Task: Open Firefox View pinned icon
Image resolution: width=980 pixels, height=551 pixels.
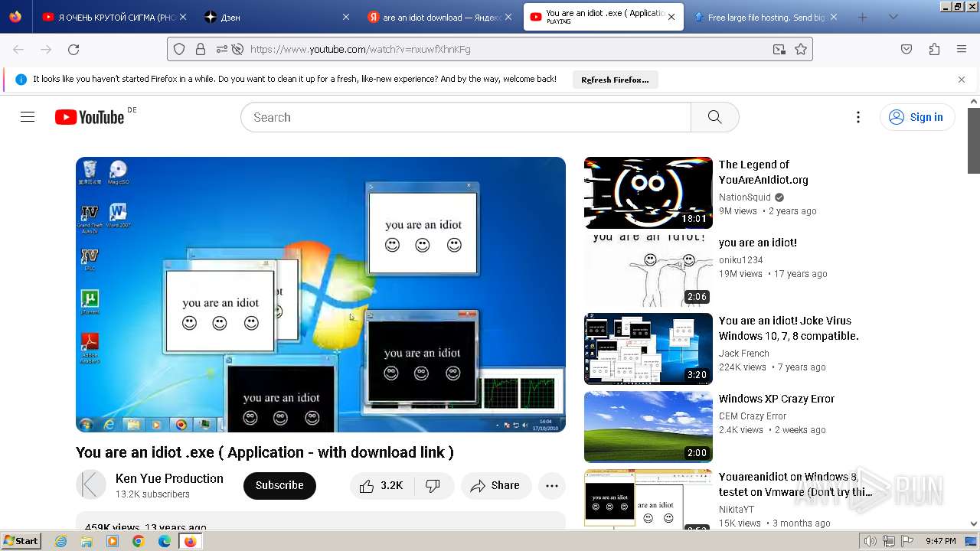Action: tap(15, 17)
